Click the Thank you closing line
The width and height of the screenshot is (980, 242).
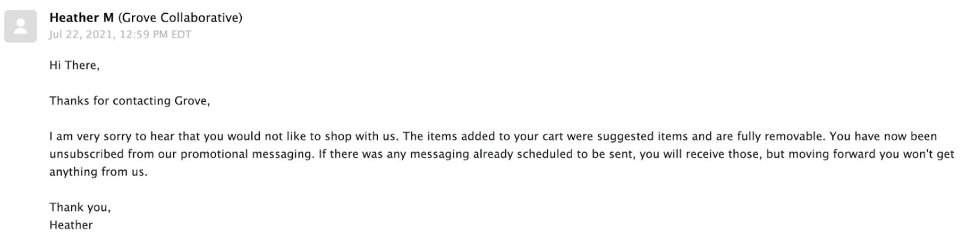click(x=80, y=207)
